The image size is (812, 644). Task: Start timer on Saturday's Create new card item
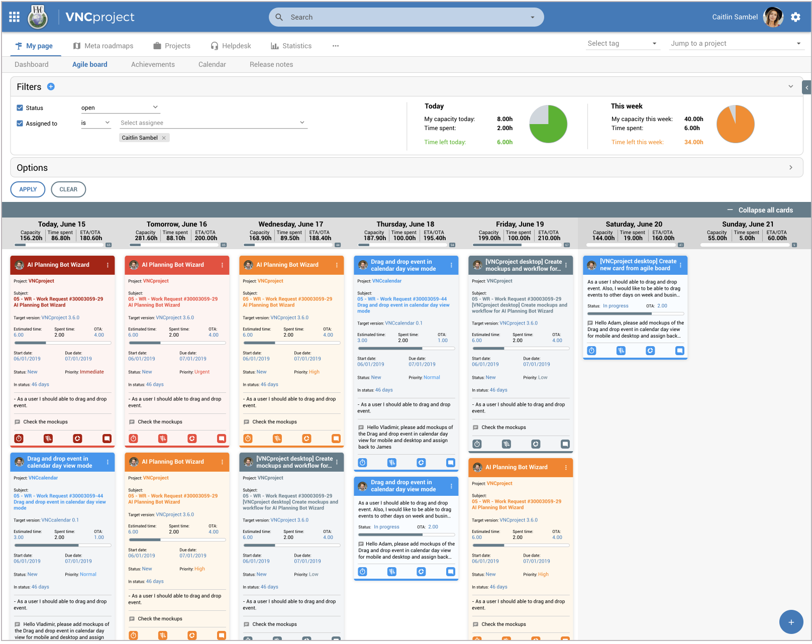pyautogui.click(x=591, y=351)
